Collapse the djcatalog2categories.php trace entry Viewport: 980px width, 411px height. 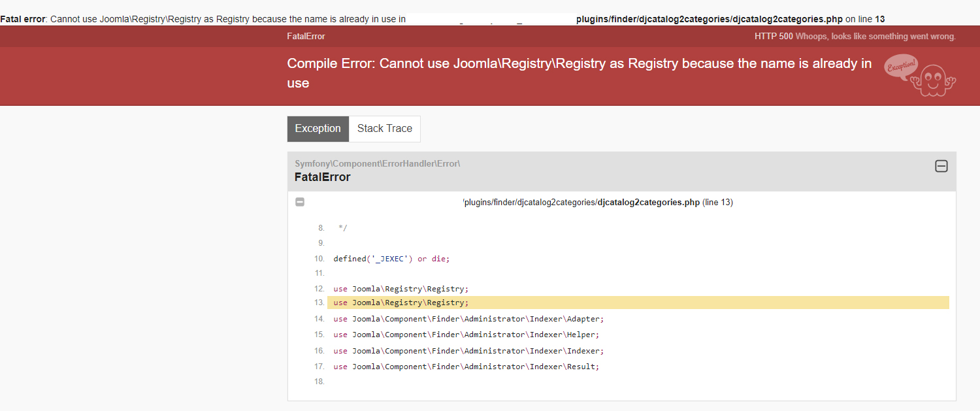coord(300,203)
